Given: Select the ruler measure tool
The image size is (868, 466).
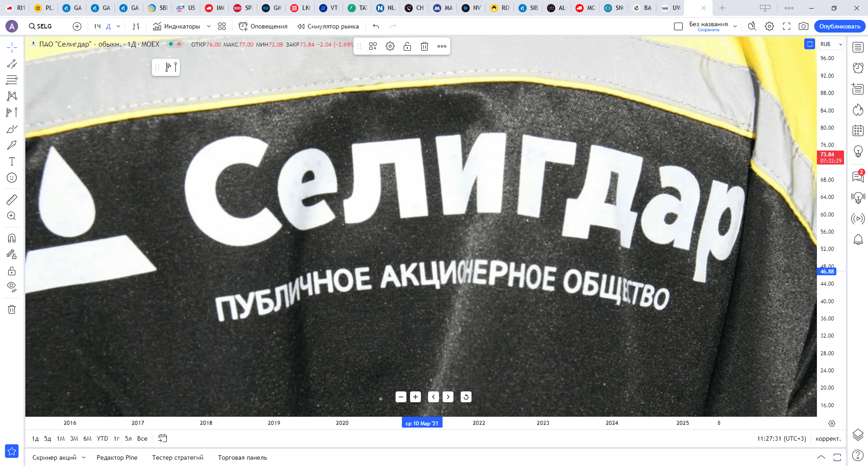Looking at the screenshot, I should (12, 199).
